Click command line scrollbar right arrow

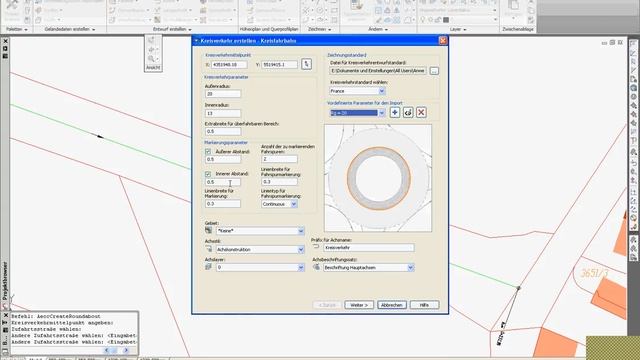coord(126,350)
